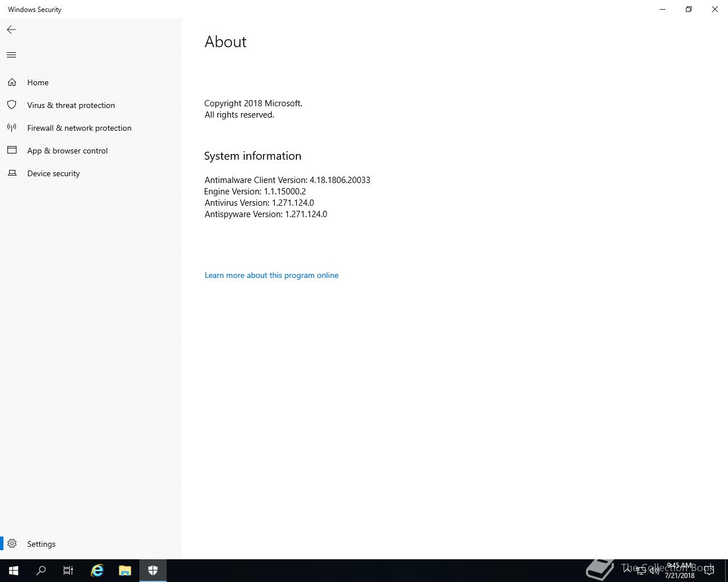Close the Windows Security window

point(715,9)
